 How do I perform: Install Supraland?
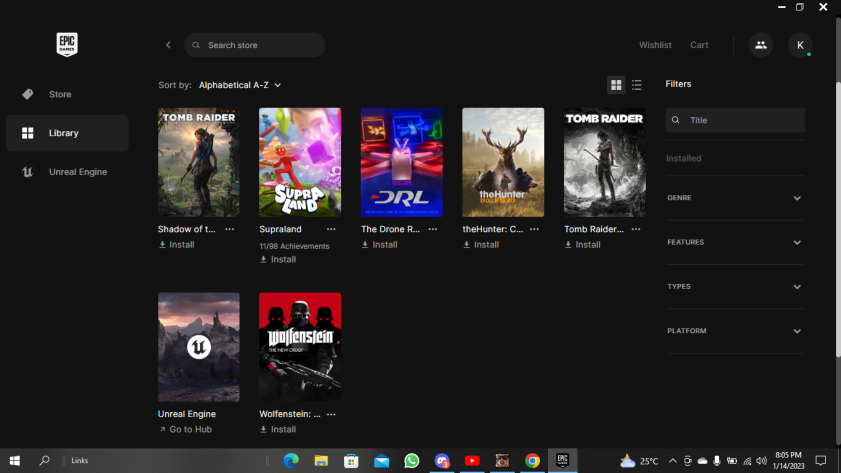tap(278, 260)
